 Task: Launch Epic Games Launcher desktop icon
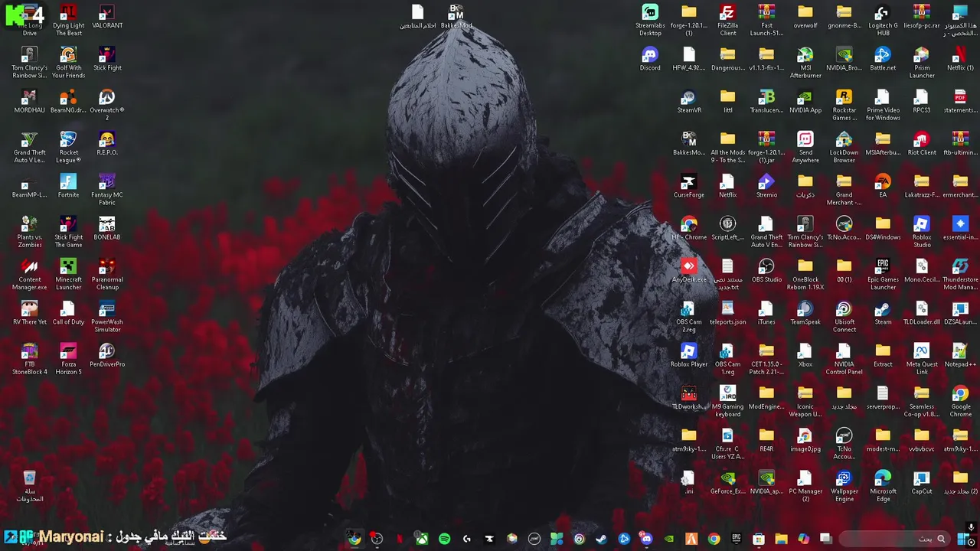[x=883, y=274]
